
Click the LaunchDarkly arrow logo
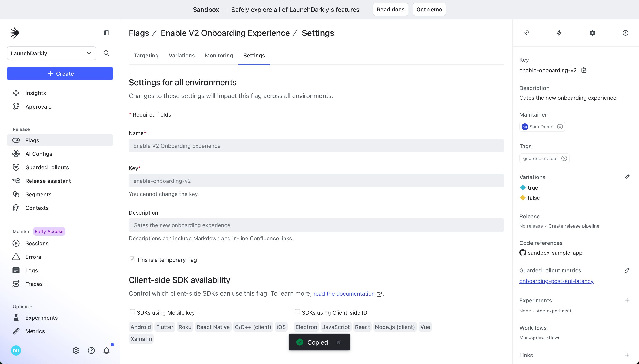[14, 33]
